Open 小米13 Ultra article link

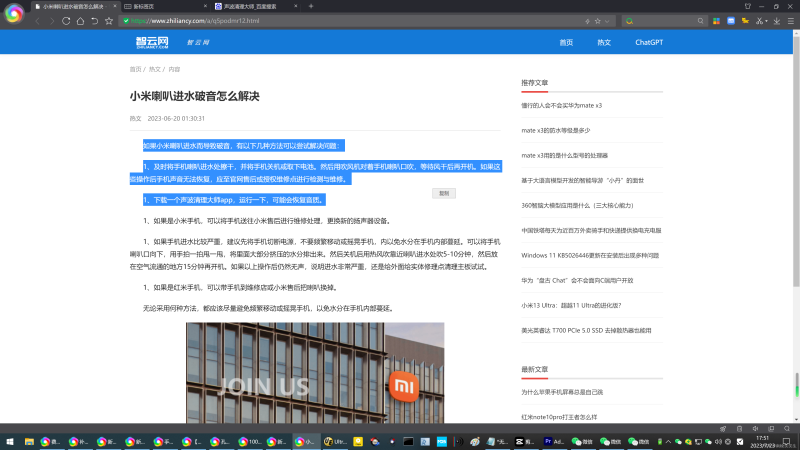point(571,306)
